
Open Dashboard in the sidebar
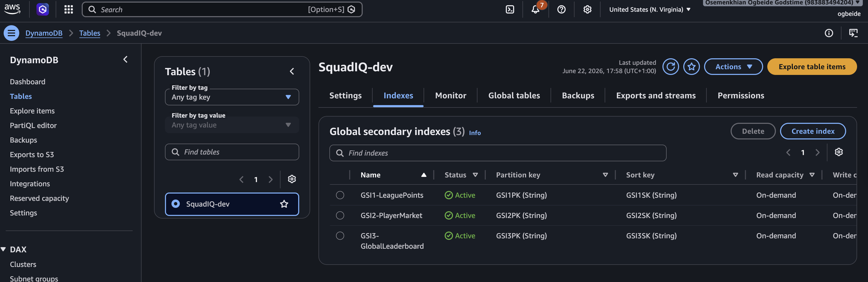click(28, 82)
